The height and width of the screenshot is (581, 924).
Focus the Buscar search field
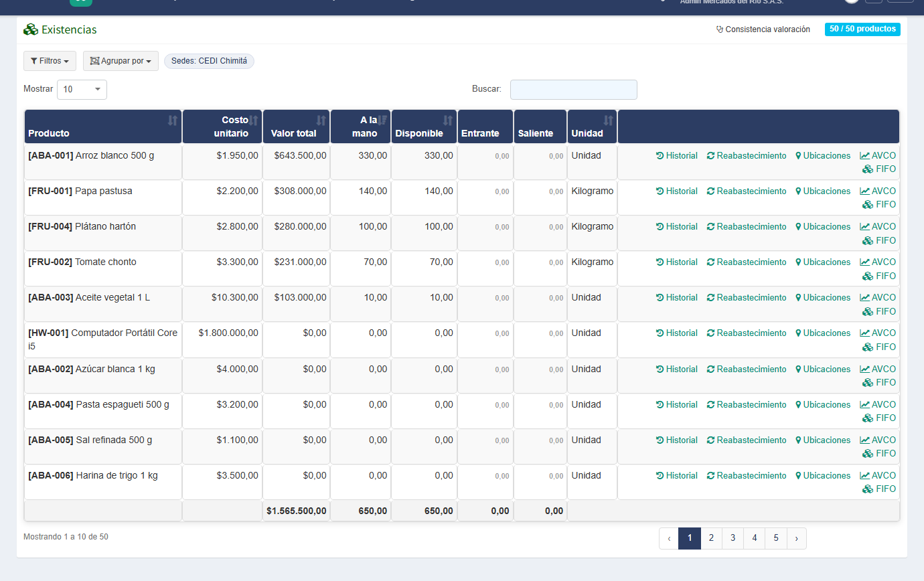tap(574, 90)
